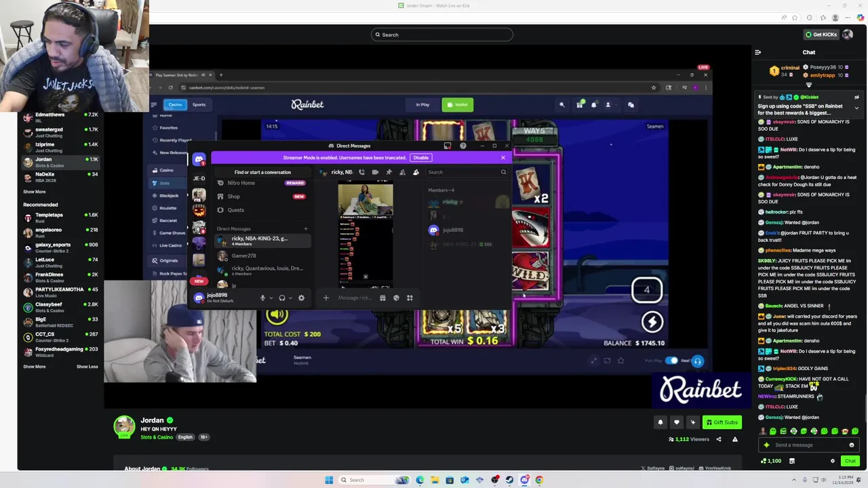This screenshot has width=868, height=488.
Task: Click the Rainbet search magnifier icon
Action: [561, 104]
